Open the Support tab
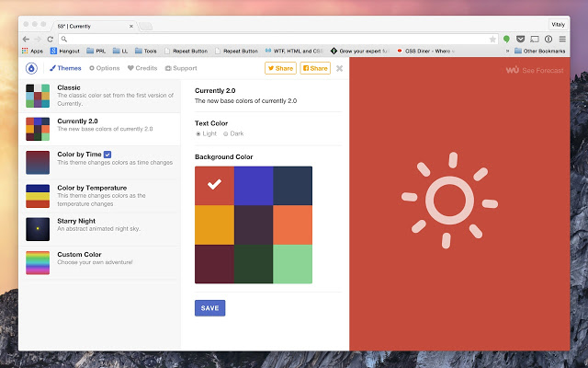588x368 pixels. pos(181,68)
